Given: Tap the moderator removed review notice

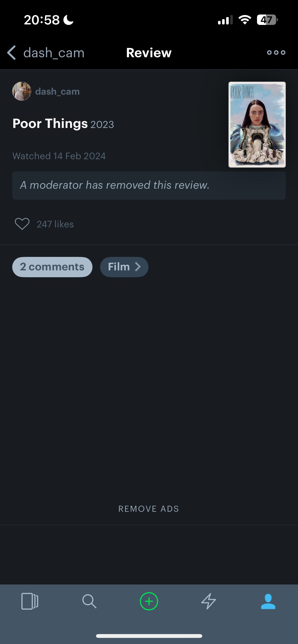Looking at the screenshot, I should point(149,185).
